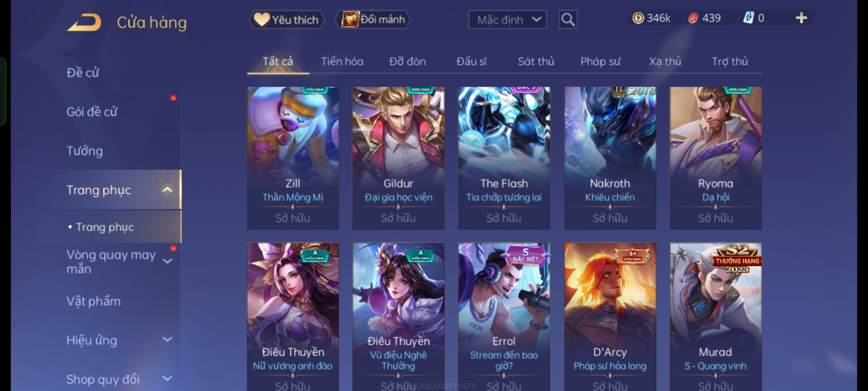
Task: Expand Vòng quay may mắn section
Action: click(167, 261)
